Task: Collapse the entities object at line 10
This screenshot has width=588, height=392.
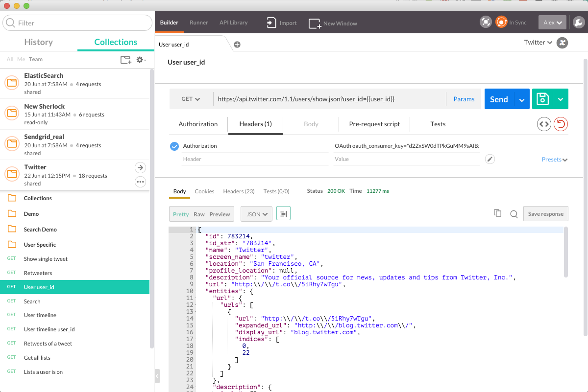Action: tap(196, 291)
